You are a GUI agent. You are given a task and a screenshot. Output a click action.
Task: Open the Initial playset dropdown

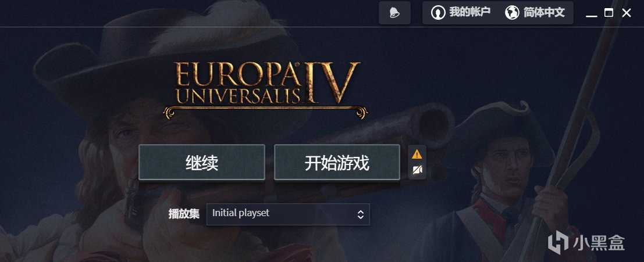pyautogui.click(x=288, y=214)
